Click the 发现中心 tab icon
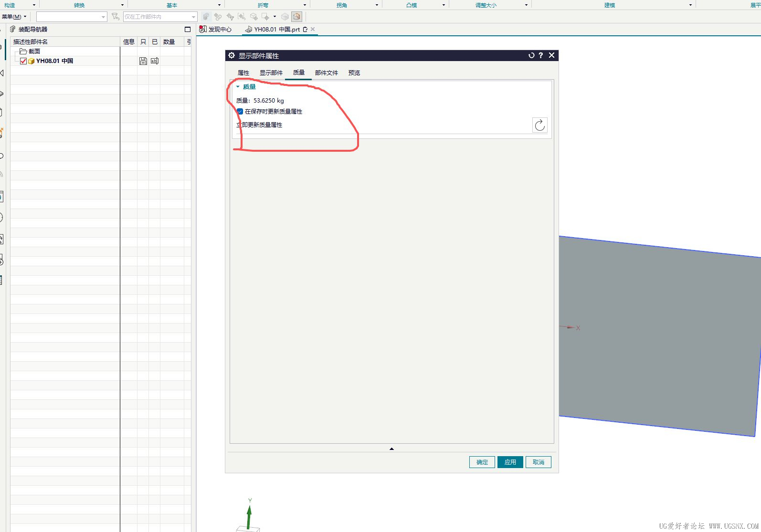Screen dimensions: 761x532 point(203,29)
